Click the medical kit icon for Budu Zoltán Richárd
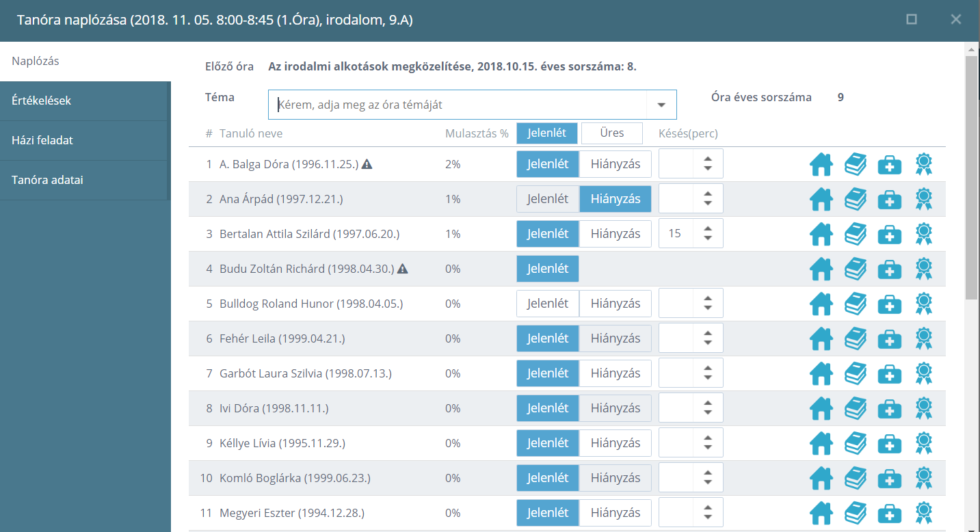The height and width of the screenshot is (532, 980). (x=890, y=269)
